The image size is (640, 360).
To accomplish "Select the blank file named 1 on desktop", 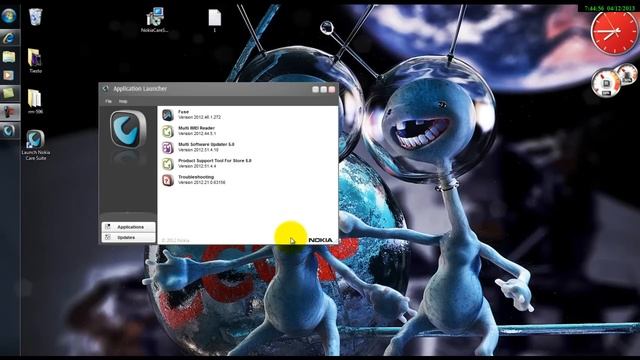I will pos(214,20).
